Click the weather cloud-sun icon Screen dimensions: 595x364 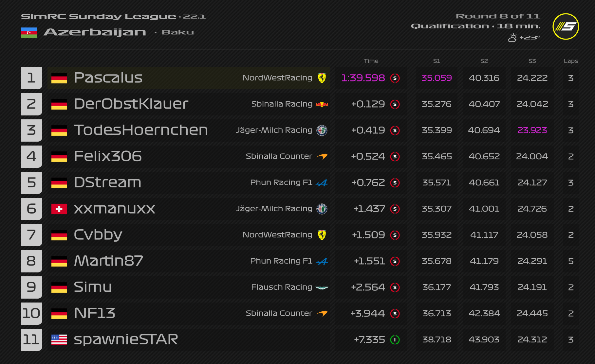coord(512,38)
